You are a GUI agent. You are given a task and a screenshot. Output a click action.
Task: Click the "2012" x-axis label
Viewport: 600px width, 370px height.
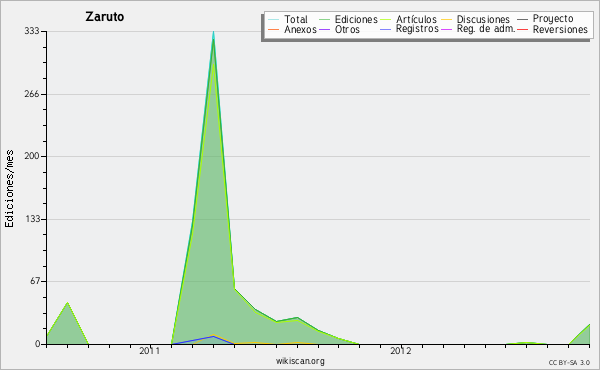click(401, 350)
